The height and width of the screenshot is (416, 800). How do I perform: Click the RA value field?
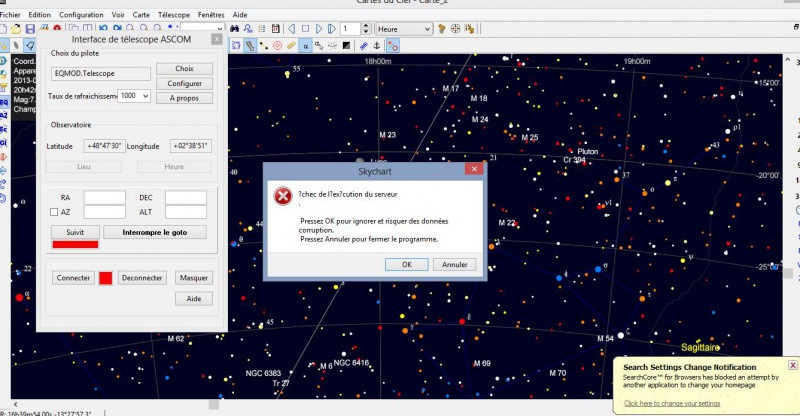pyautogui.click(x=105, y=198)
